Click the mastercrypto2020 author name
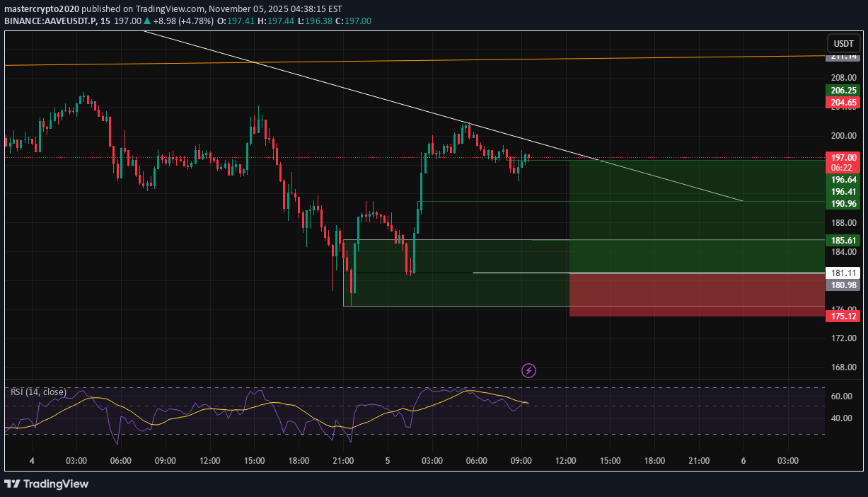868x497 pixels. pyautogui.click(x=42, y=9)
